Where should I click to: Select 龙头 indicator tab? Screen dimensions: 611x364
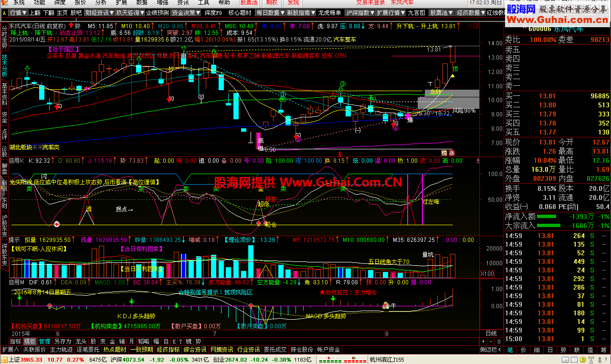pos(80,342)
